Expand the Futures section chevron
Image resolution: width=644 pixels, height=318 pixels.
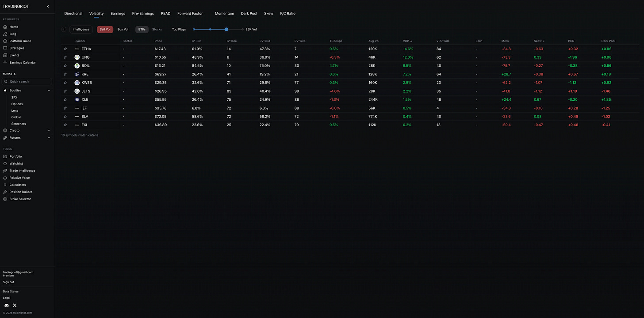coord(49,138)
